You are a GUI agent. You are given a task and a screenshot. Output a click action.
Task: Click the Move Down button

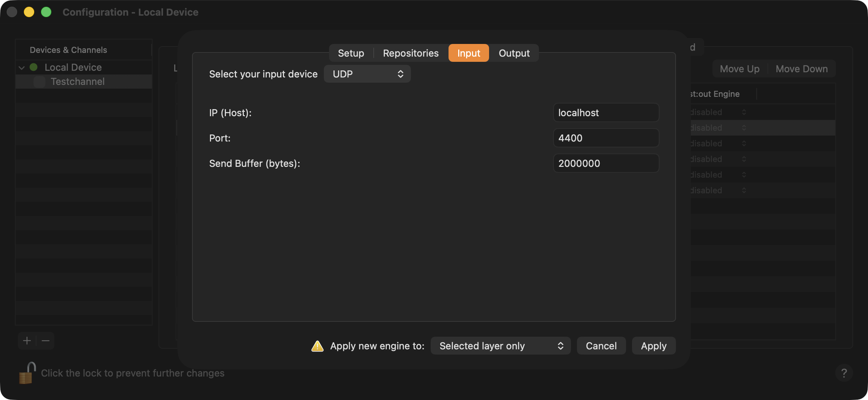click(x=802, y=69)
